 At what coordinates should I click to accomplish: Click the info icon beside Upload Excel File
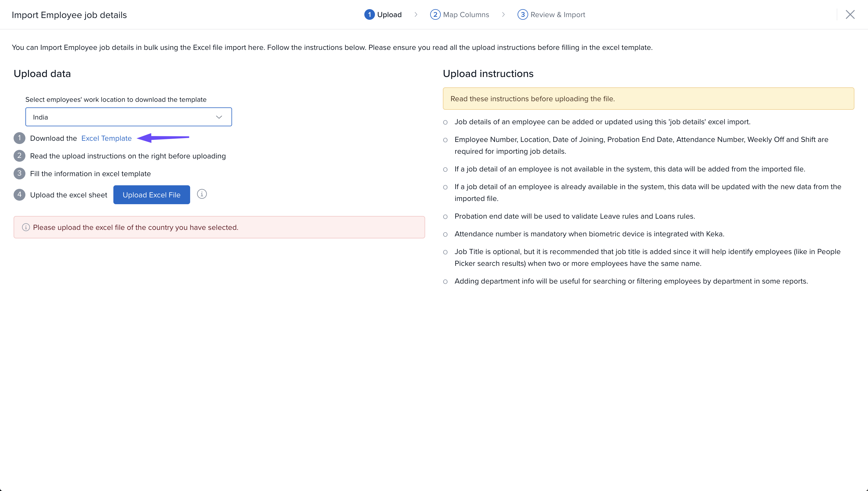tap(202, 194)
